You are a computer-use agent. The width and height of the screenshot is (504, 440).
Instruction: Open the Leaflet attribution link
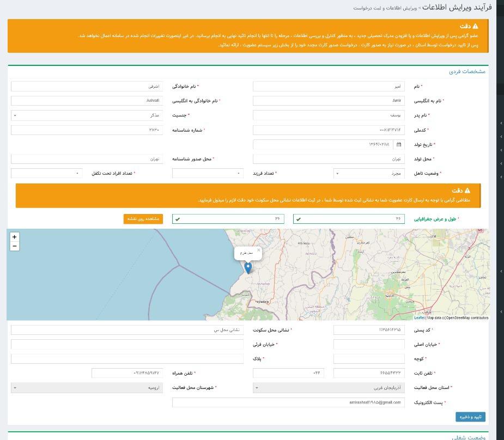(419, 318)
